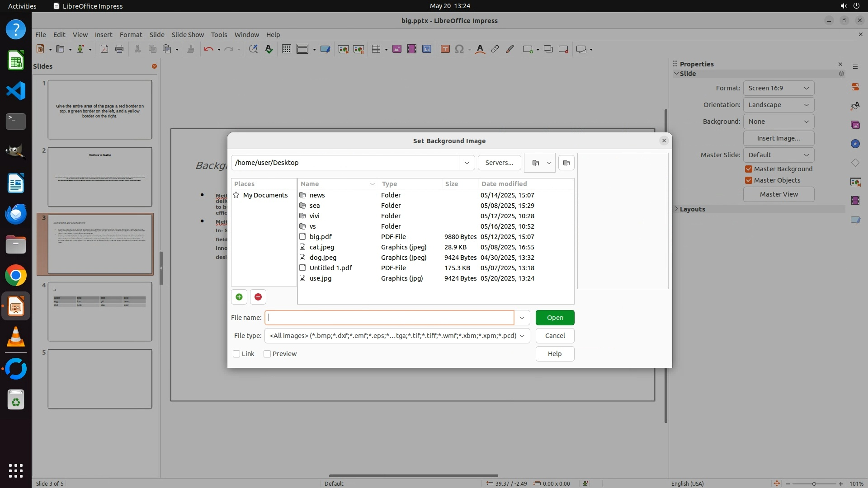Viewport: 868px width, 488px height.
Task: Enable the Link checkbox
Action: (236, 354)
